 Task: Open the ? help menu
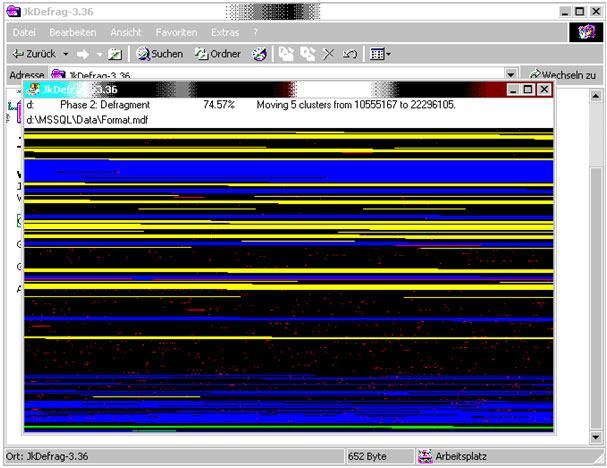coord(255,33)
